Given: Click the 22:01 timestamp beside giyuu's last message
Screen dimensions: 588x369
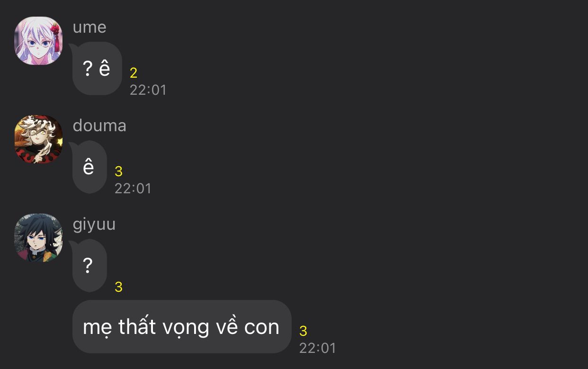Looking at the screenshot, I should [318, 348].
